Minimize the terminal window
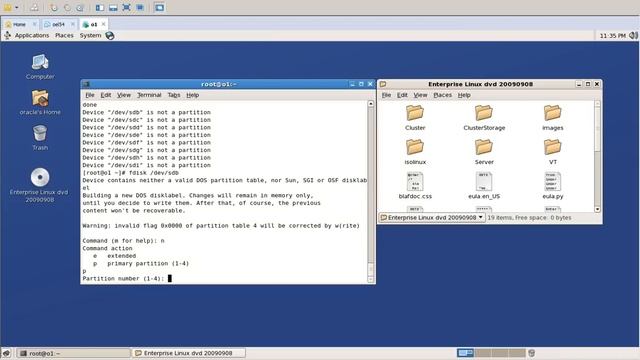 (x=352, y=84)
